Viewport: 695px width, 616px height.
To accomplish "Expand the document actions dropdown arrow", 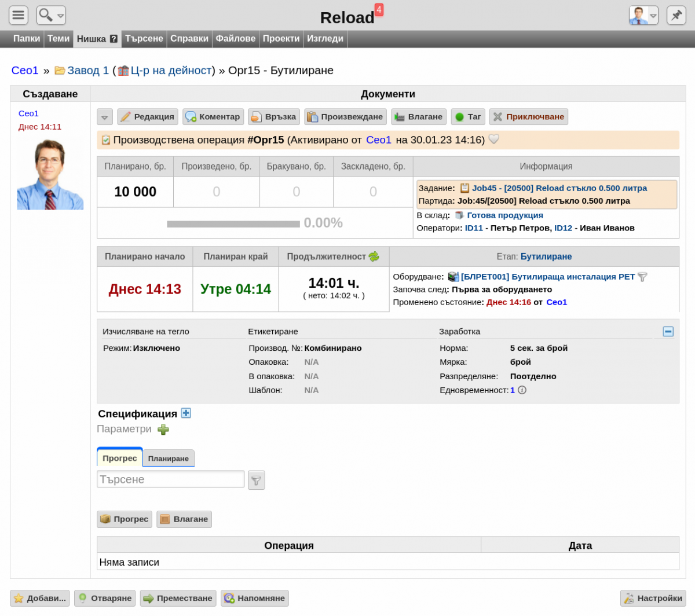I will (x=105, y=117).
